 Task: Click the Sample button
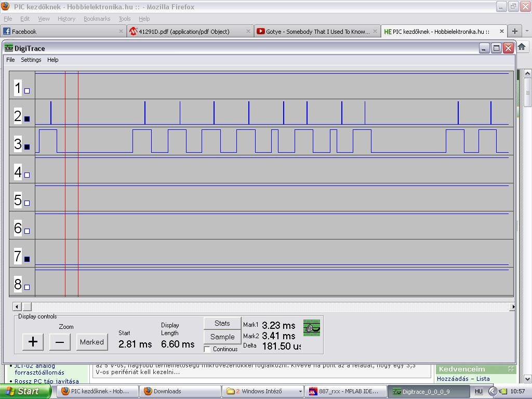pos(222,337)
